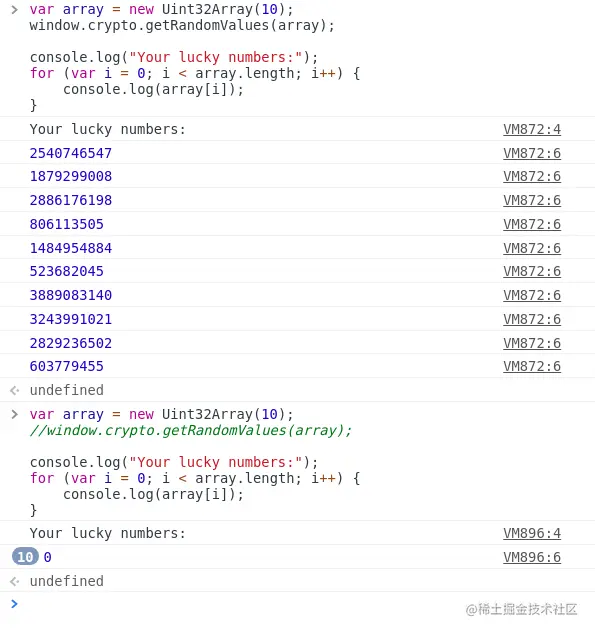
Task: Click the return arrow beside first undefined
Action: pyautogui.click(x=15, y=390)
